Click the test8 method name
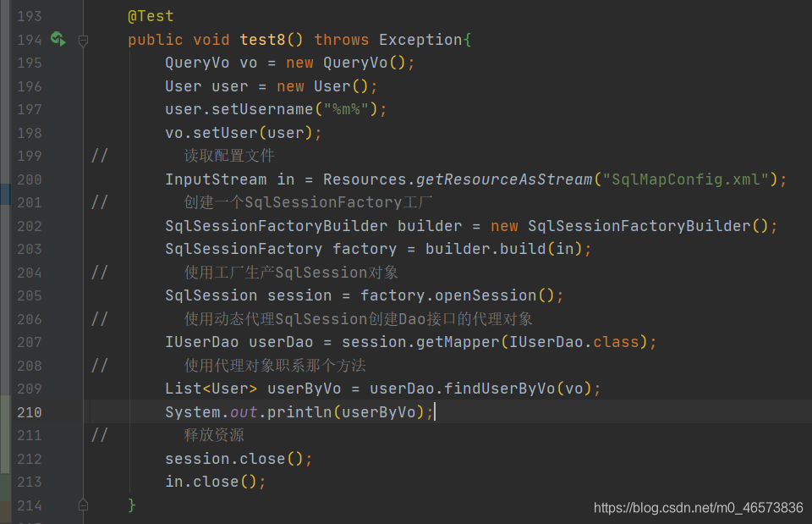Viewport: 812px width, 524px height. [262, 40]
